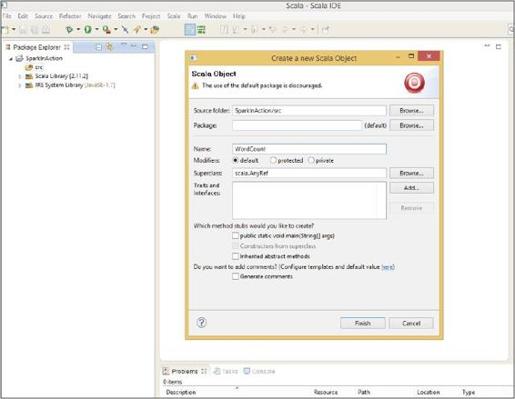Click the greyed Back navigation arrow

click(286, 30)
